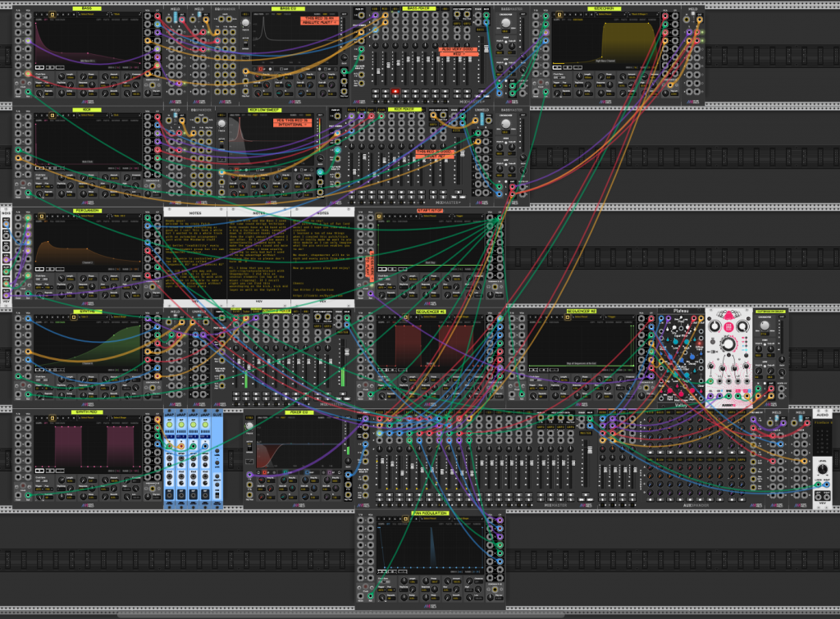Click the KICK LOW SWEEP title label

pyautogui.click(x=264, y=110)
